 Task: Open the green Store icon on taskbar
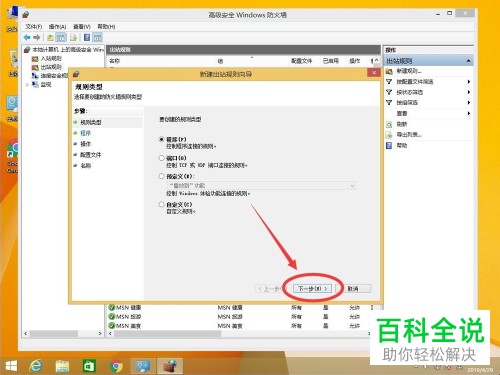point(89,366)
